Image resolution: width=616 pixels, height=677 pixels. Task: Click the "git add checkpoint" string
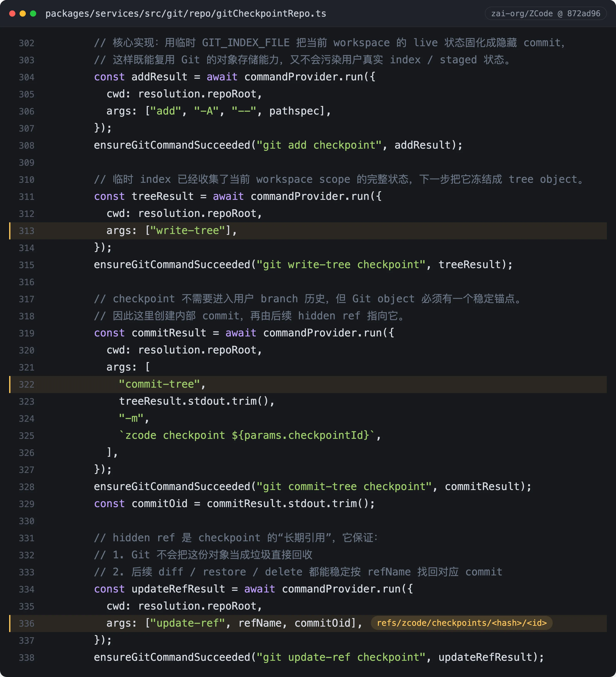[319, 145]
